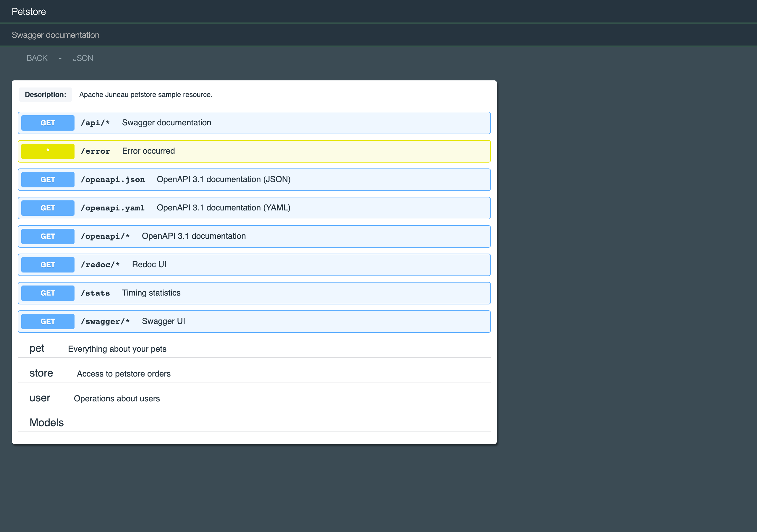Click the GET badge for /swagger/*
Image resolution: width=757 pixels, height=532 pixels.
pyautogui.click(x=48, y=321)
